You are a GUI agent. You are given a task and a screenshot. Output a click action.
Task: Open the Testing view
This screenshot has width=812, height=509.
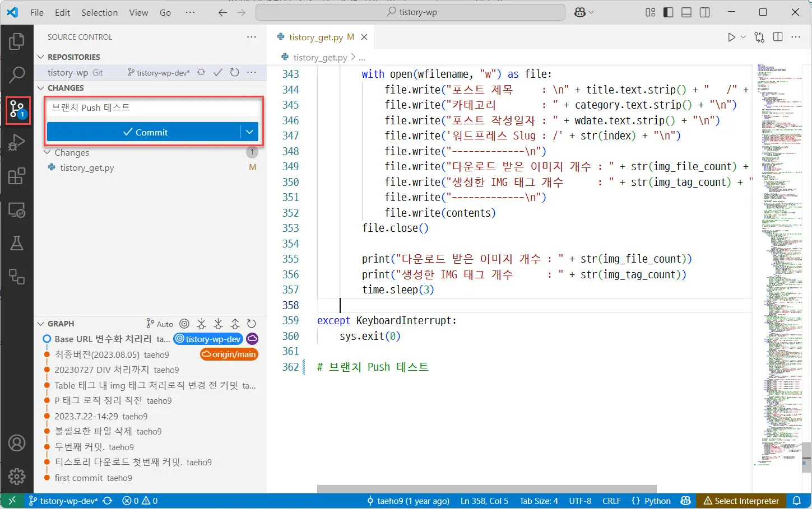17,242
